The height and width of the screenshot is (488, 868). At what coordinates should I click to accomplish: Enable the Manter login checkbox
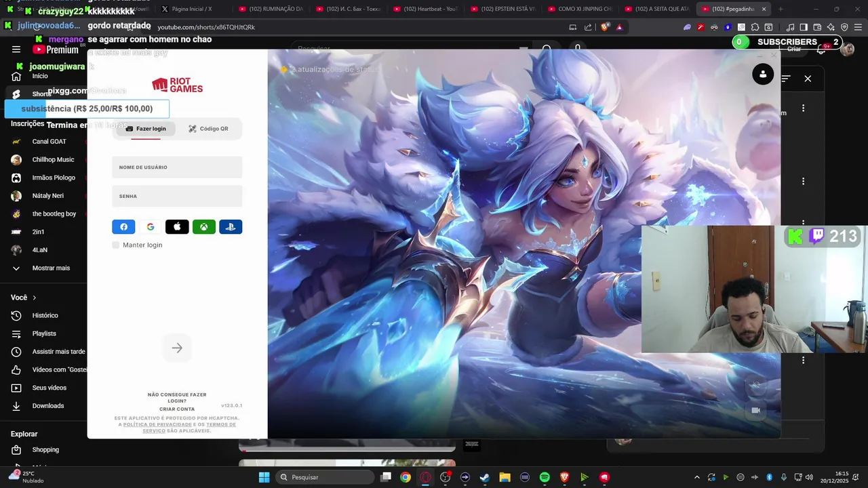[116, 245]
